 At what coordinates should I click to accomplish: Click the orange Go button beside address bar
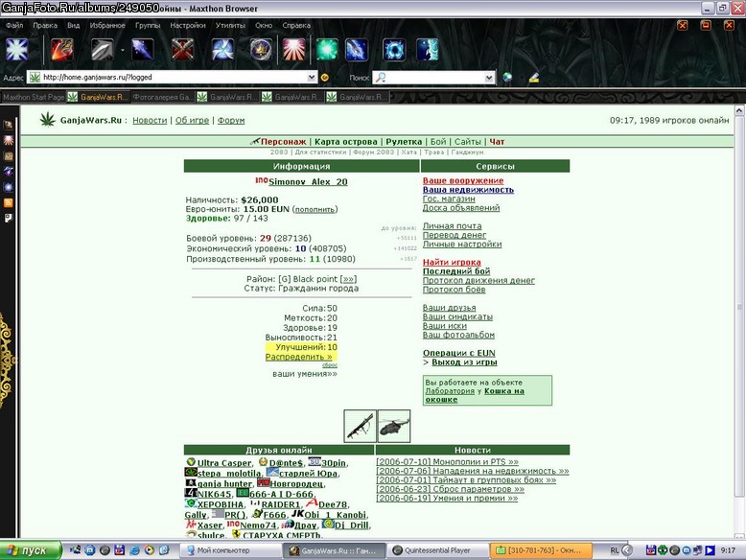325,77
